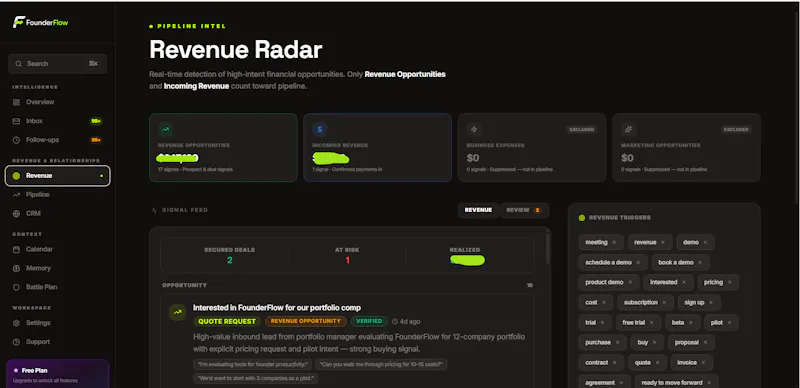Screen dimensions: 800x388
Task: Open the 'Interested in FounderFlow' opportunity
Action: 277,308
